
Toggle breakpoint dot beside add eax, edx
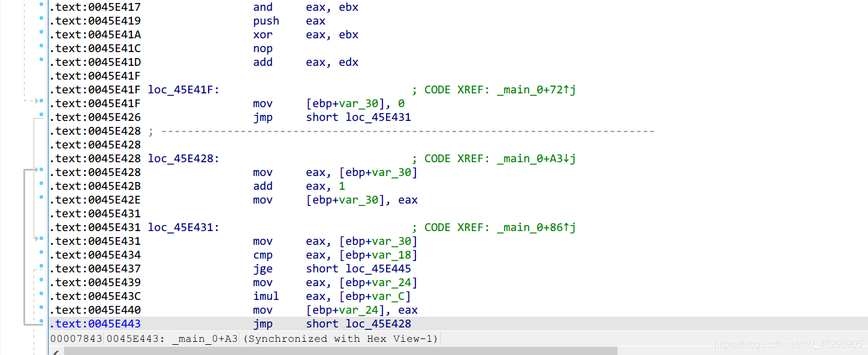41,60
